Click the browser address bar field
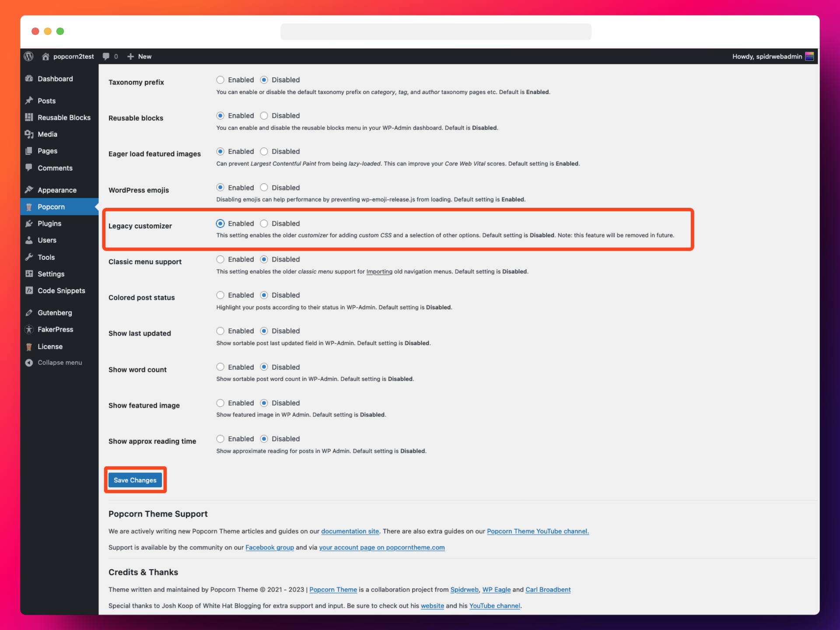This screenshot has height=630, width=840. 436,31
